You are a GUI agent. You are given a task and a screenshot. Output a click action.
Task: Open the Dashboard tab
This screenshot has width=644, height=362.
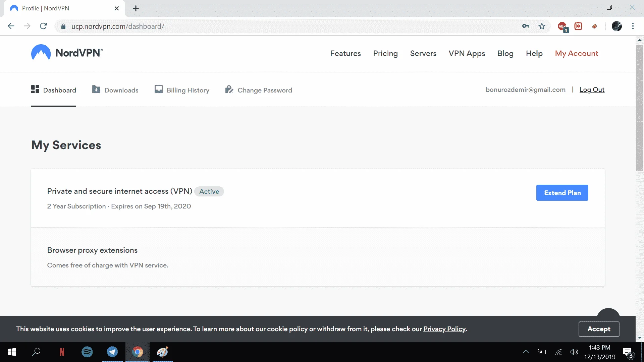click(x=54, y=90)
